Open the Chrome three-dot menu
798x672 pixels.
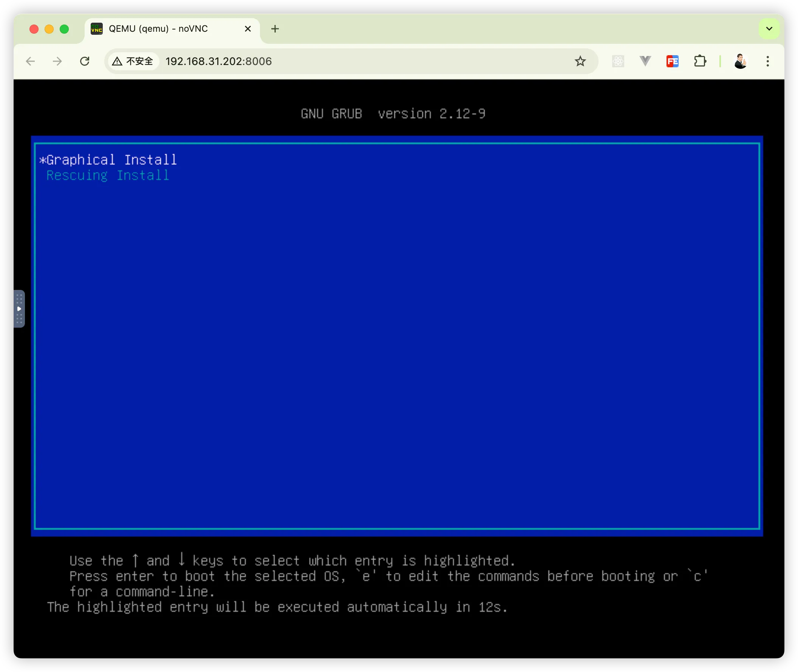tap(767, 61)
